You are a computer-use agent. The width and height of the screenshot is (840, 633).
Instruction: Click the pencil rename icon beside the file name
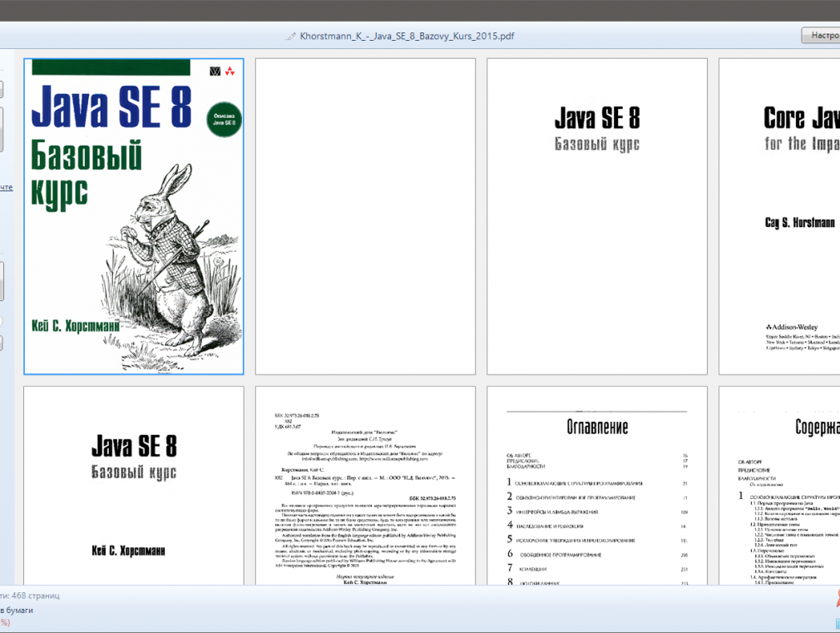[290, 37]
